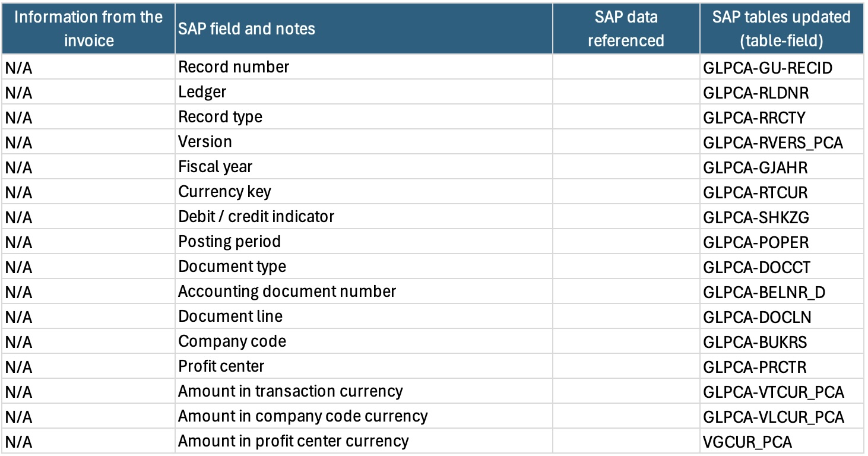Select the 'SAP tables updated (table-field)' header
The image size is (868, 456).
(781, 28)
